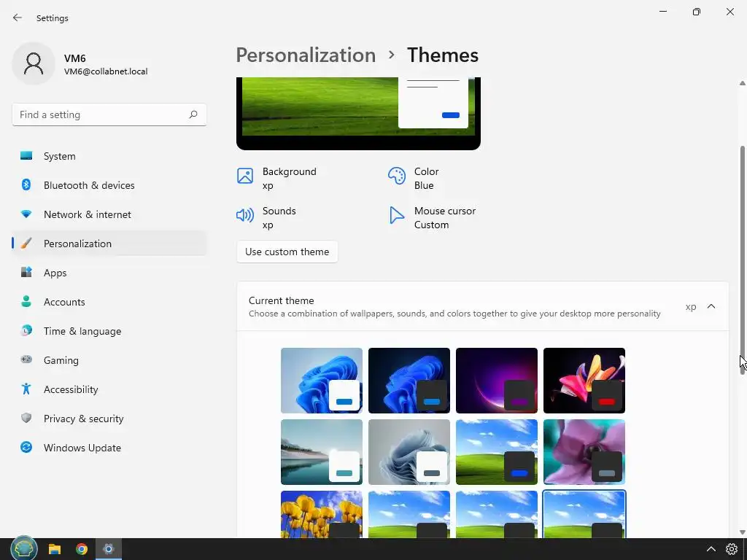Open the Color Blue setting link
The image size is (747, 560).
[x=414, y=178]
